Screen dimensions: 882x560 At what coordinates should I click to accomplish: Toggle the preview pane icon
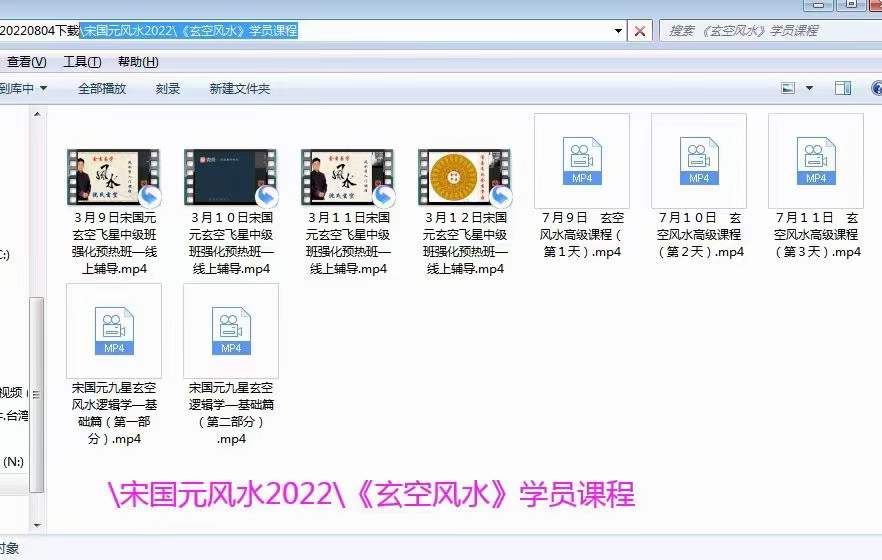point(843,88)
